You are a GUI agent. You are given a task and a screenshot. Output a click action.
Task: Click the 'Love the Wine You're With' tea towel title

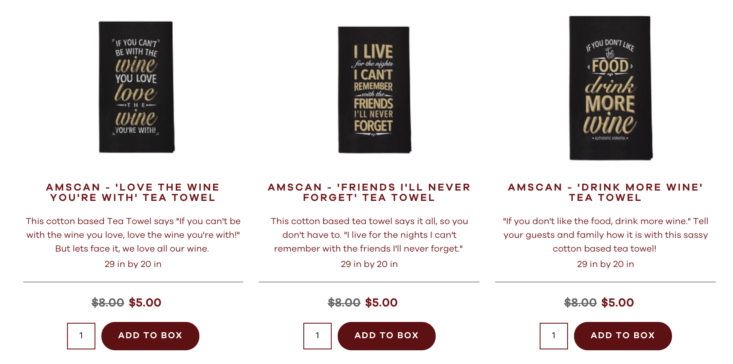tap(133, 193)
